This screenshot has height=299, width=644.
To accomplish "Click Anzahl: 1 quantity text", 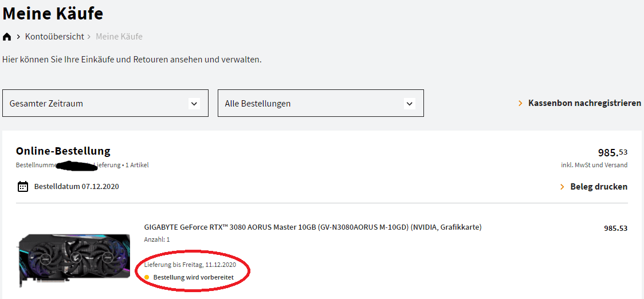I will (x=157, y=239).
